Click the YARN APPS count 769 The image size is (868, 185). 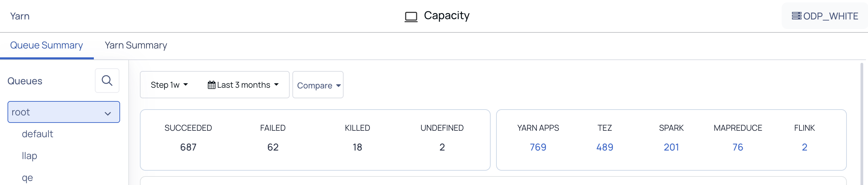click(538, 147)
